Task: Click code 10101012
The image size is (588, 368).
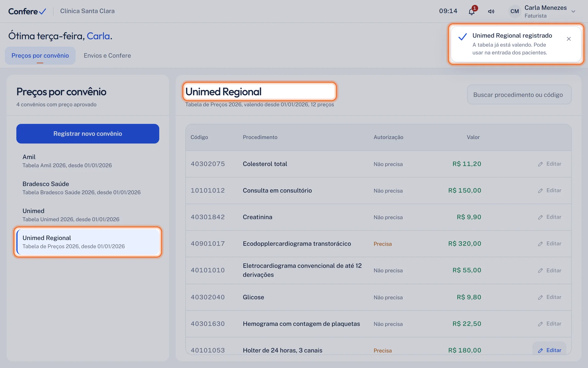Action: 208,190
